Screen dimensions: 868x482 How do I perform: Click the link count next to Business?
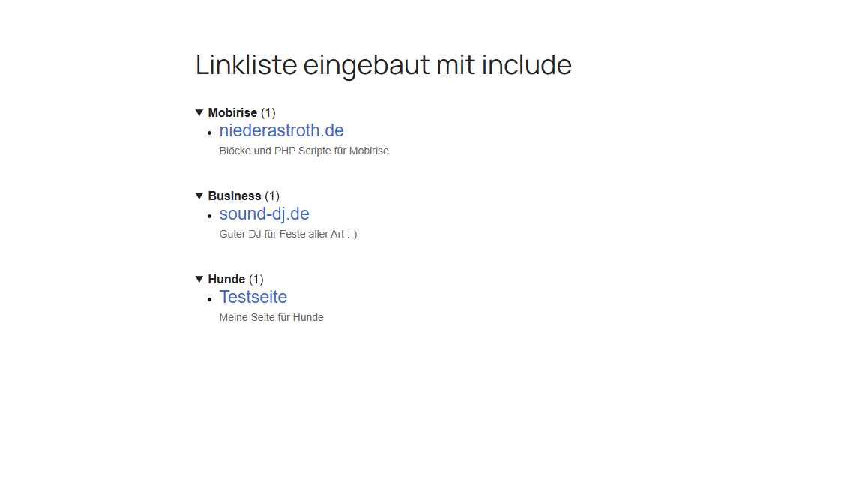pyautogui.click(x=272, y=196)
